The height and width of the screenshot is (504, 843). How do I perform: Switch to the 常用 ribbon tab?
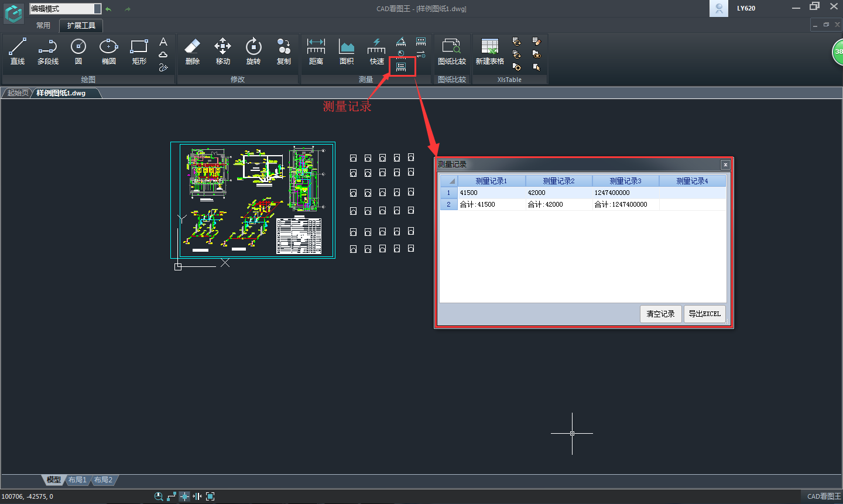click(x=43, y=26)
